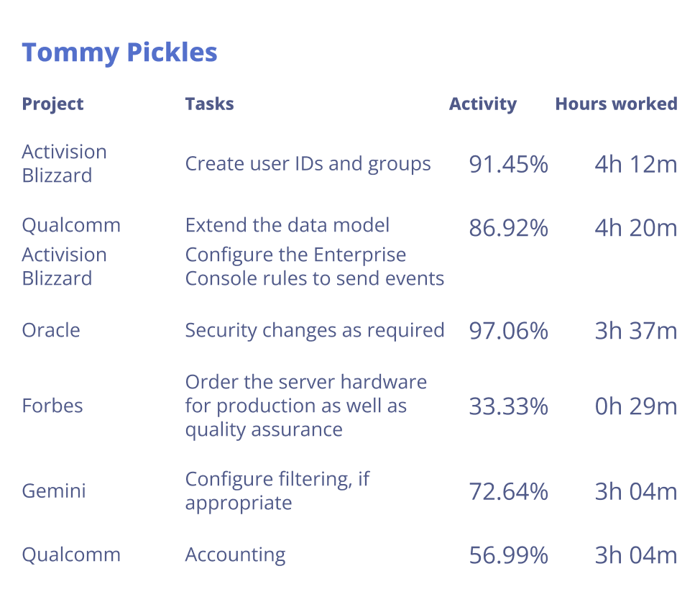
Task: Click the Tasks column header
Action: point(209,104)
